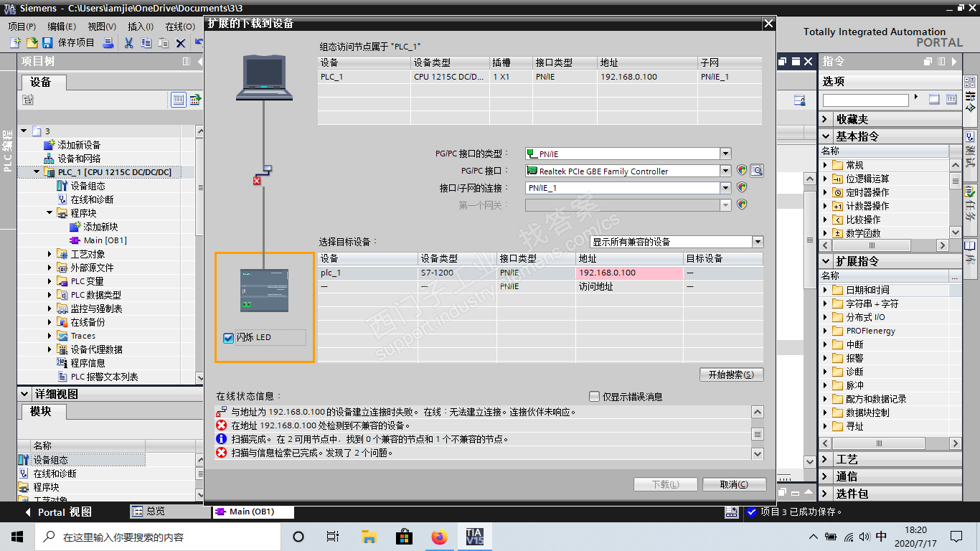Click the shield icon beside 接口/子网的连接
The width and height of the screenshot is (980, 551).
click(742, 188)
